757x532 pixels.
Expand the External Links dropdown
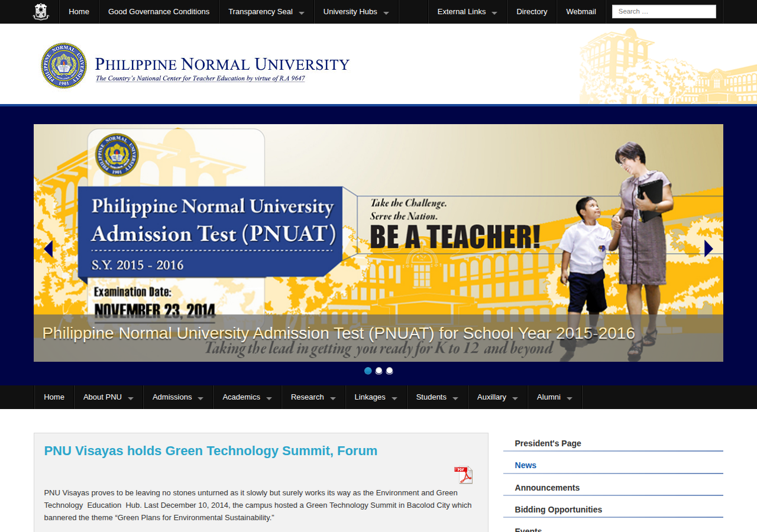pyautogui.click(x=467, y=12)
